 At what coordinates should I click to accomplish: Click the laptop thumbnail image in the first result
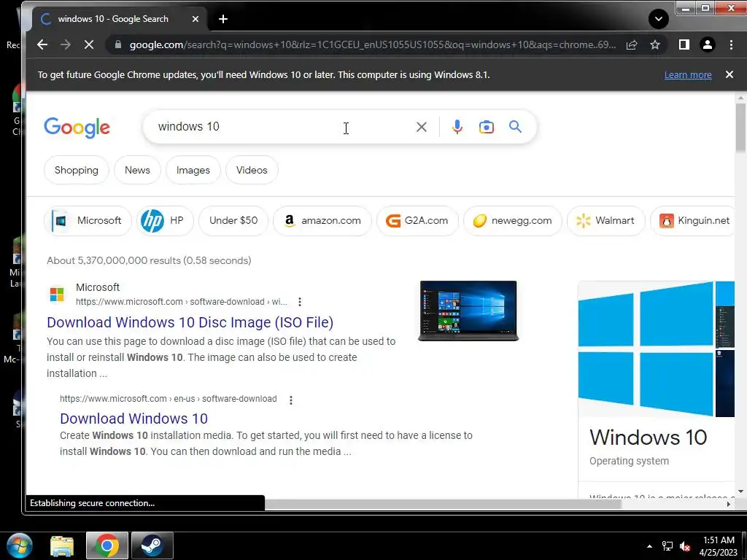point(468,311)
